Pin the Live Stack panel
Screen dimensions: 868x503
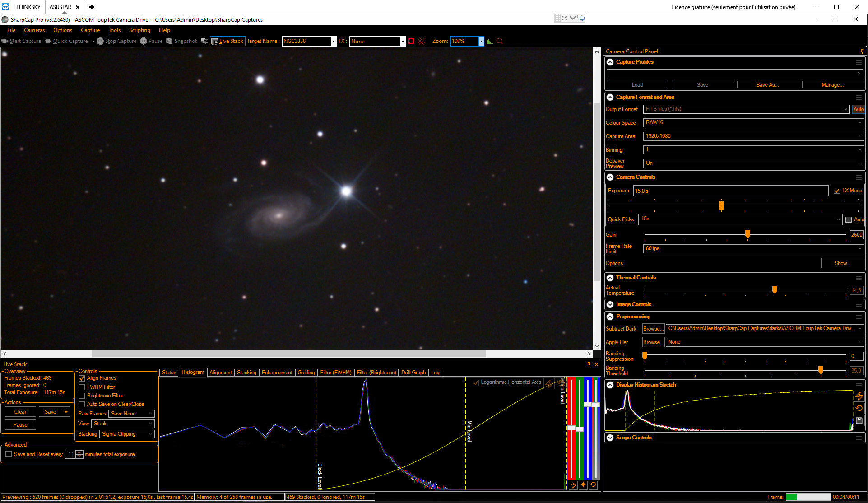589,364
